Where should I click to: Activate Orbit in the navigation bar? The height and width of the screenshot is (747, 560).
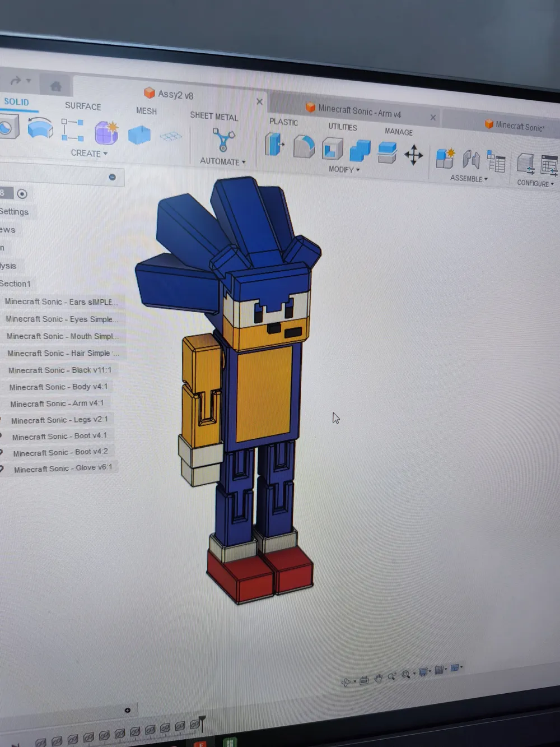tap(346, 681)
